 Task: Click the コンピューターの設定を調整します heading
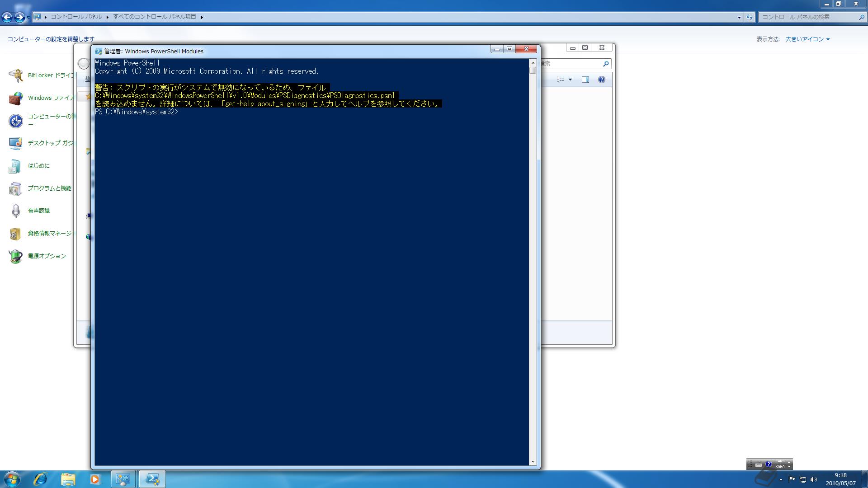point(51,39)
